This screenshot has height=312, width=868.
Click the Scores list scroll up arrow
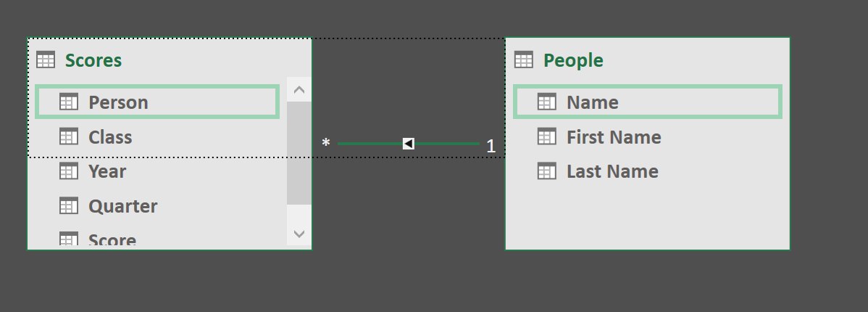pos(299,90)
